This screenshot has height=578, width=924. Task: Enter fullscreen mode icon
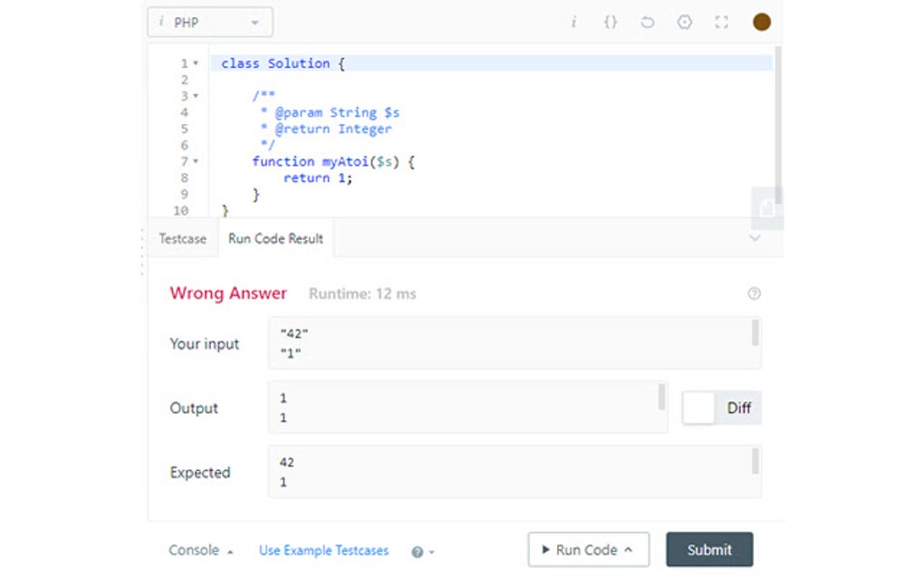tap(721, 22)
